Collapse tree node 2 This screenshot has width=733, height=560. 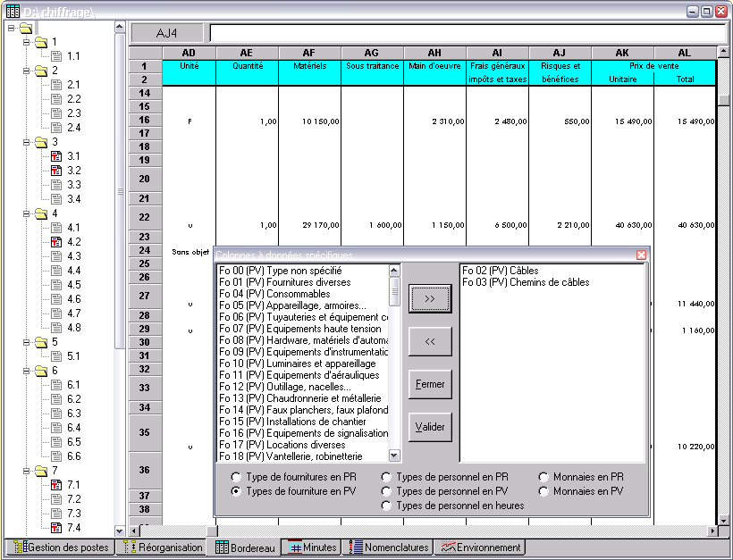(x=26, y=71)
